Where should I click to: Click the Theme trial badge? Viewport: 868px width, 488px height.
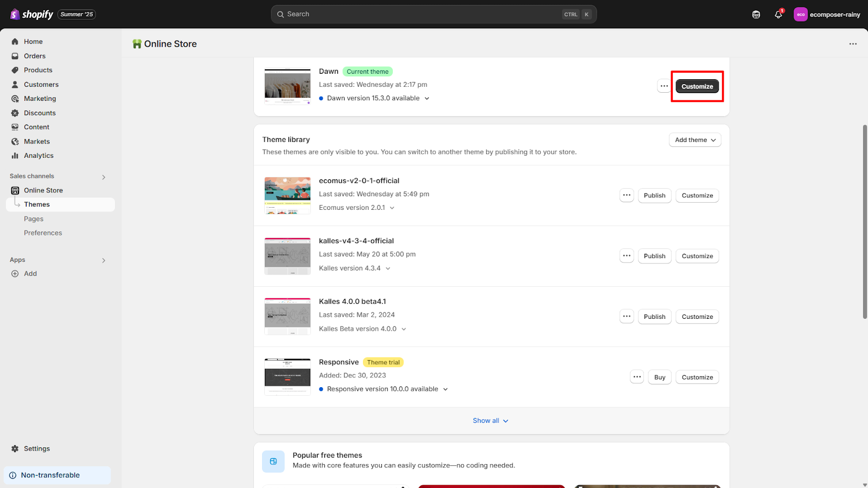[x=383, y=362]
